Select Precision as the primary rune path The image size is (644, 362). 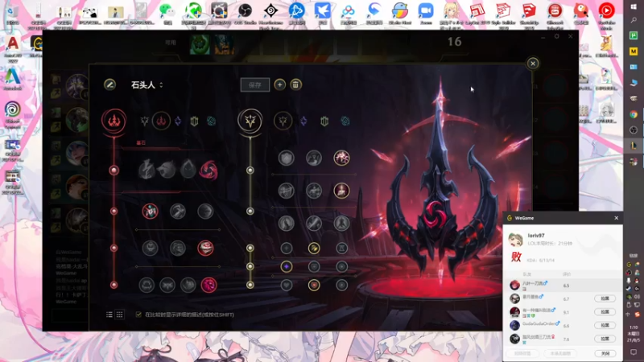[145, 121]
